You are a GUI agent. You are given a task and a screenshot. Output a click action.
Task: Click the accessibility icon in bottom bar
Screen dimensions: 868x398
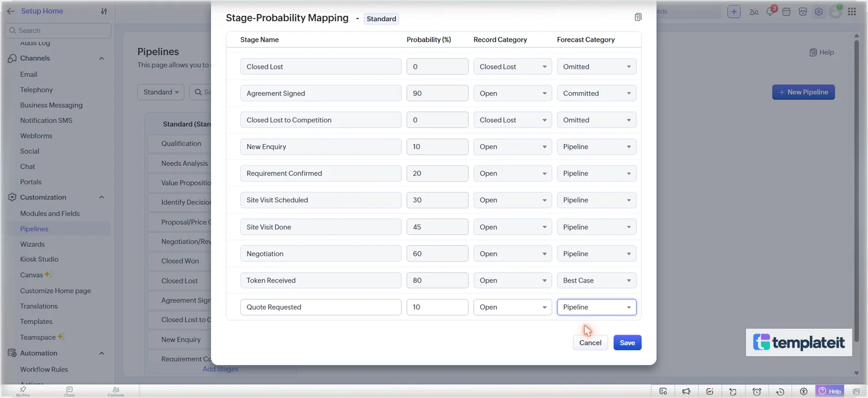point(803,391)
